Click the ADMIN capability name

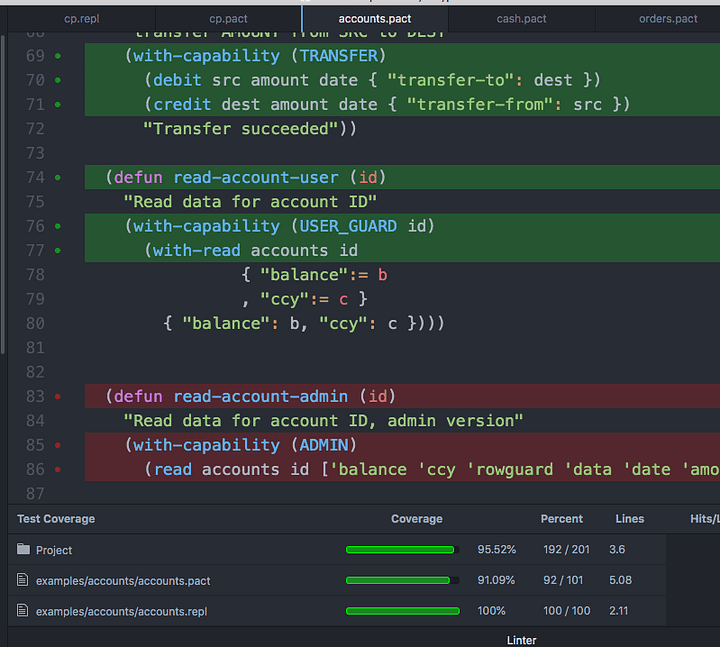point(324,445)
